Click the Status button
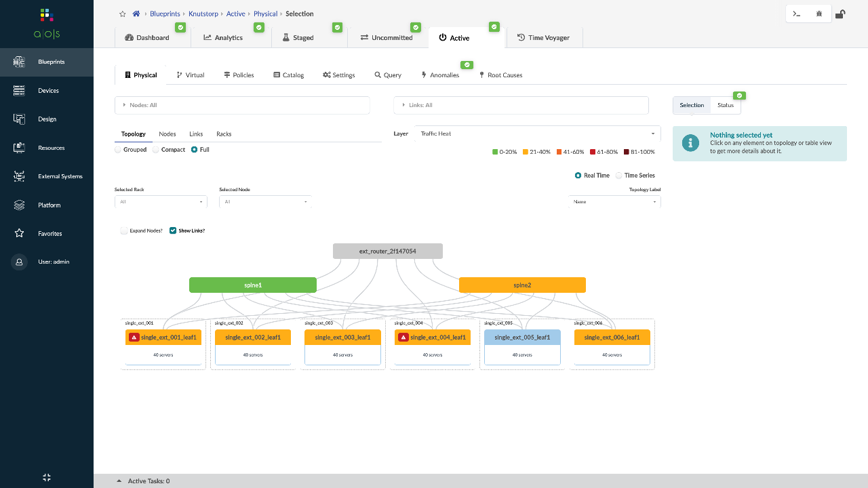This screenshot has width=868, height=488. 725,105
